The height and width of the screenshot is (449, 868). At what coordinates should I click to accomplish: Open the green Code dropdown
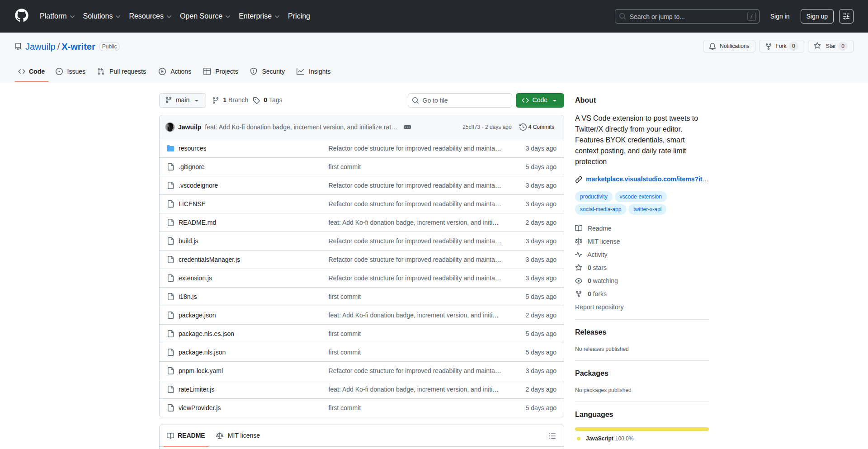pyautogui.click(x=539, y=100)
